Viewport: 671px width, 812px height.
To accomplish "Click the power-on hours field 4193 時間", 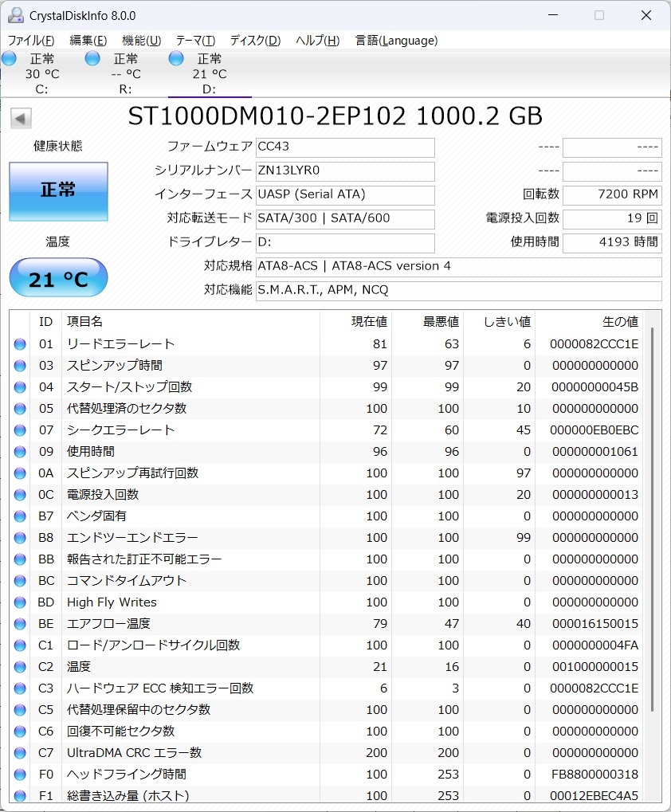I will coord(612,242).
